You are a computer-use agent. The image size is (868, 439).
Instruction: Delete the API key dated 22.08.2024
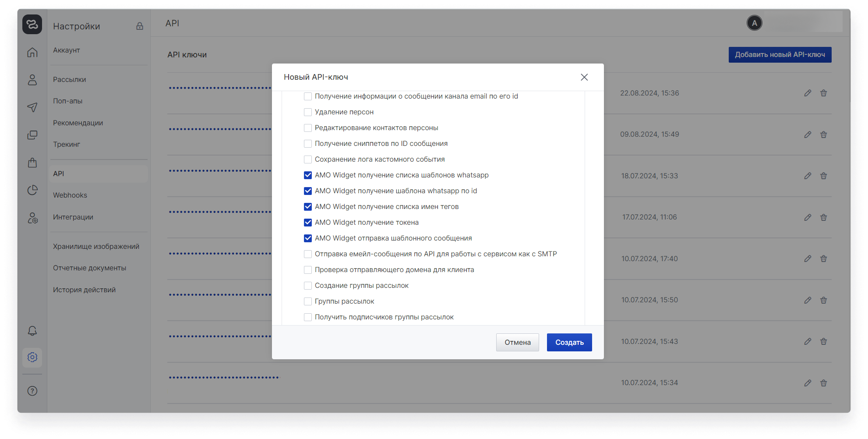tap(823, 93)
